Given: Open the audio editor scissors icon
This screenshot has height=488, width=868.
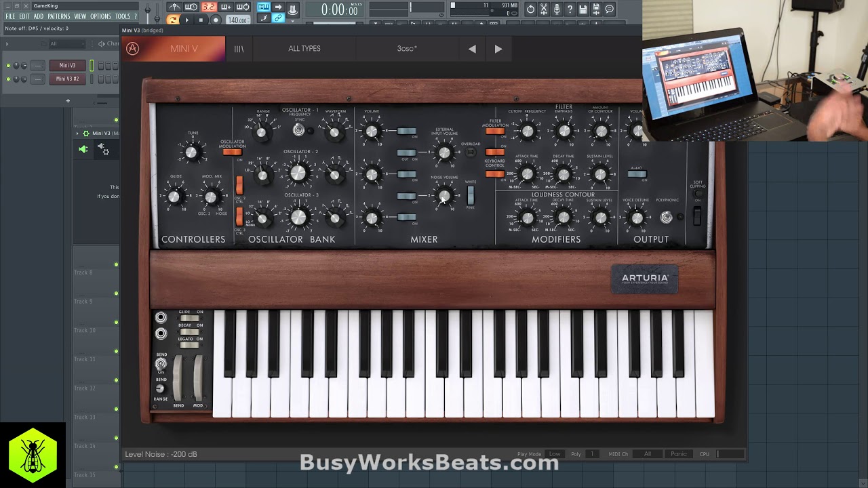Looking at the screenshot, I should (x=544, y=9).
